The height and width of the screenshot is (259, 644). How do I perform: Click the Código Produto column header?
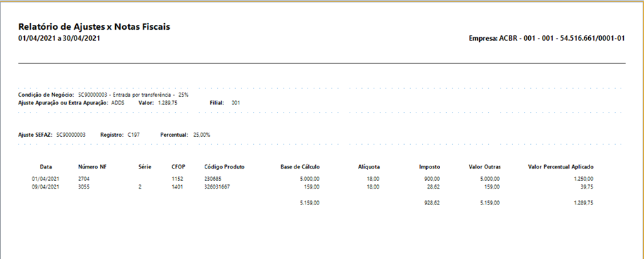224,167
